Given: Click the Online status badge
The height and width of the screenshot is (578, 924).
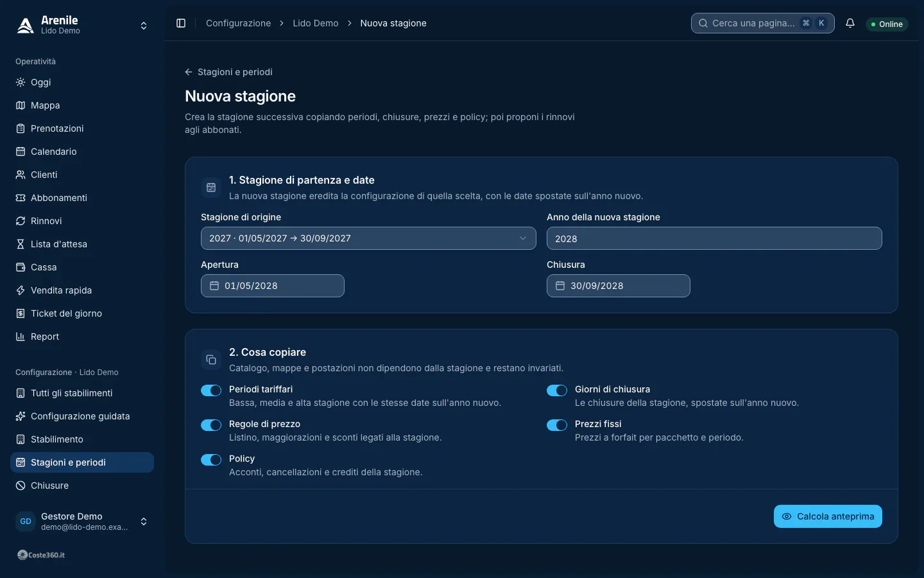Looking at the screenshot, I should (887, 24).
